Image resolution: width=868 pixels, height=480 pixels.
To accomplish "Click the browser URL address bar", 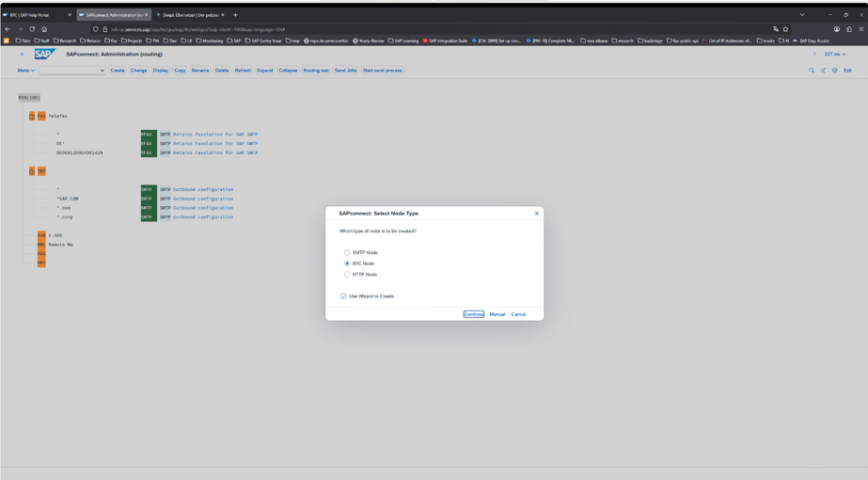I will pyautogui.click(x=432, y=29).
